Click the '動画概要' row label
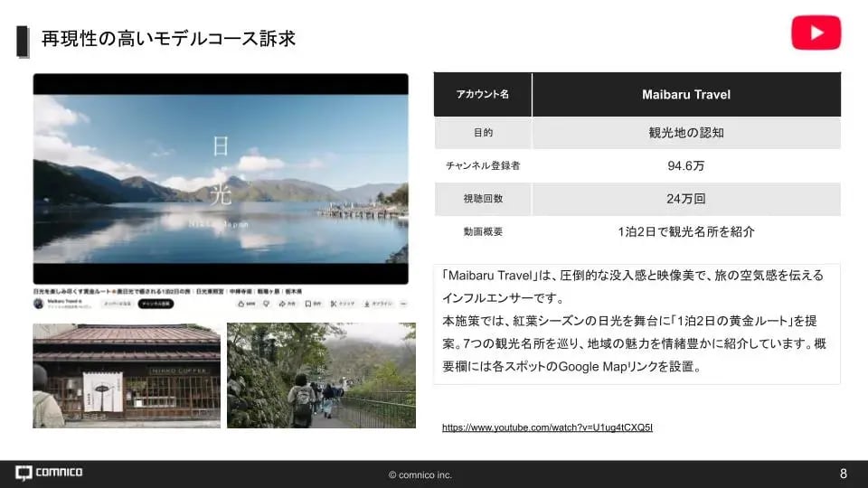Viewport: 868px width, 488px height. [483, 232]
